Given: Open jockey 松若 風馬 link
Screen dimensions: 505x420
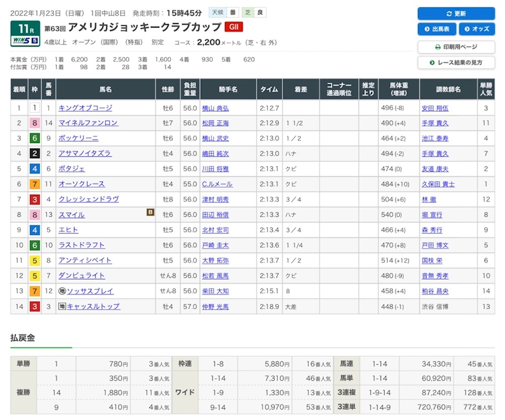Looking at the screenshot, I should pyautogui.click(x=215, y=276).
